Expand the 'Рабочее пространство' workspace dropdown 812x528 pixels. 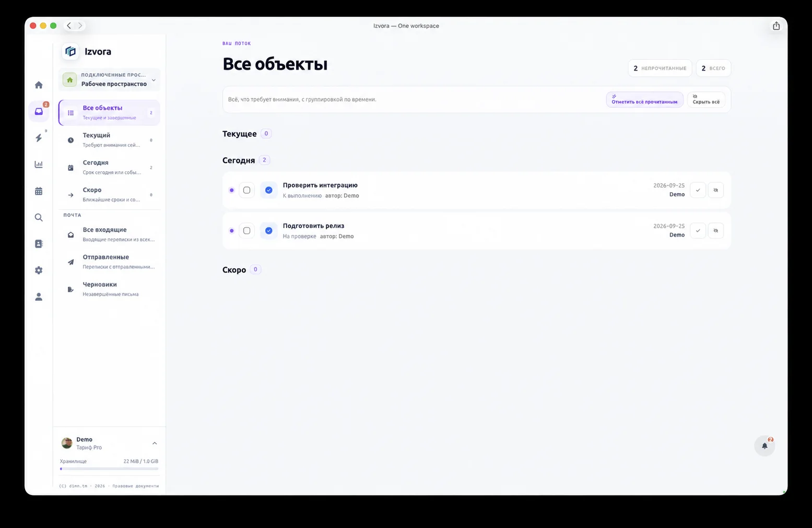pos(109,79)
